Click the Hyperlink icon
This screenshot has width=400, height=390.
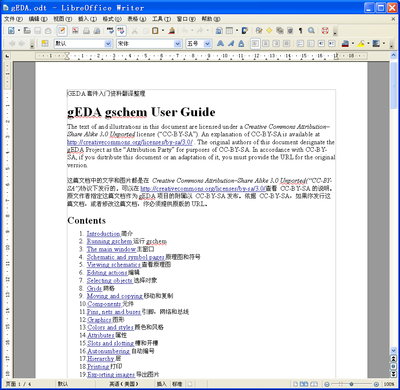pyautogui.click(x=219, y=31)
